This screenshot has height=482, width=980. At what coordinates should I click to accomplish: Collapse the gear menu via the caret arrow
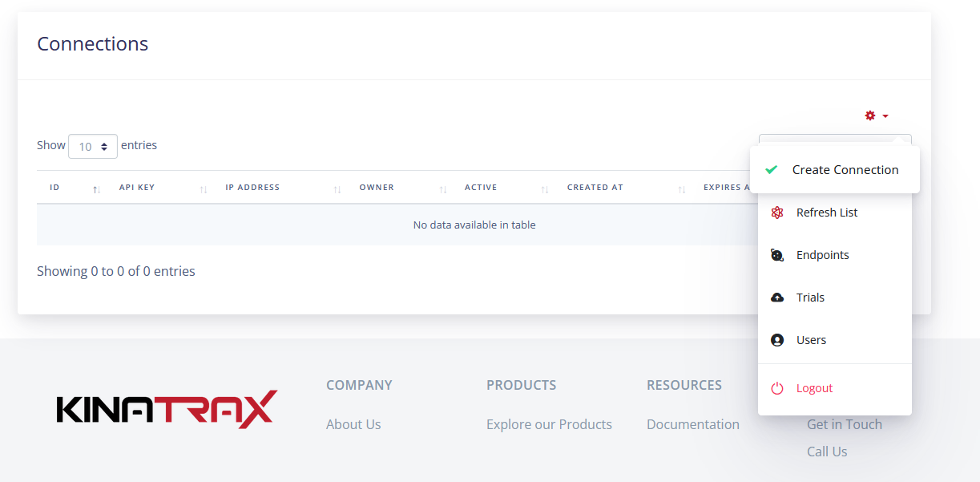(x=885, y=116)
